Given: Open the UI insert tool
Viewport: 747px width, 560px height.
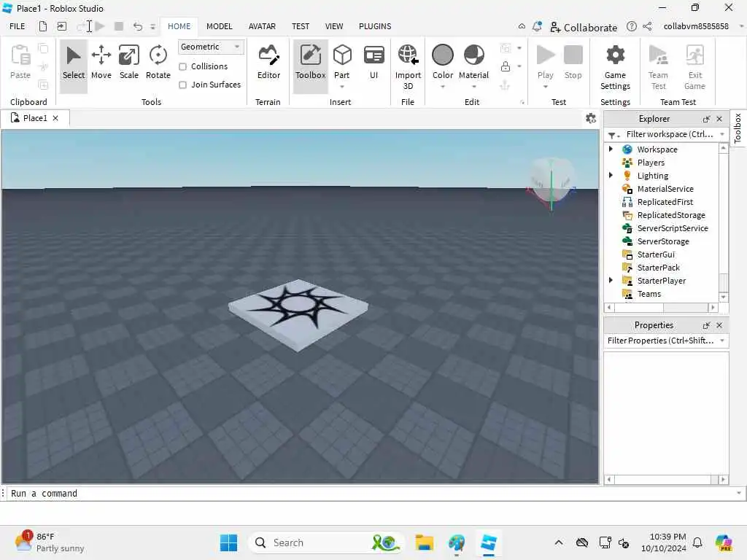Looking at the screenshot, I should (374, 63).
